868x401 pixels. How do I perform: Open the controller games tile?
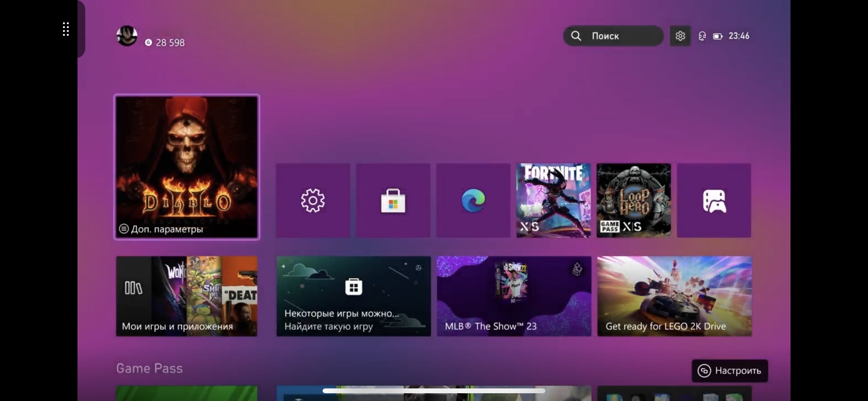714,200
